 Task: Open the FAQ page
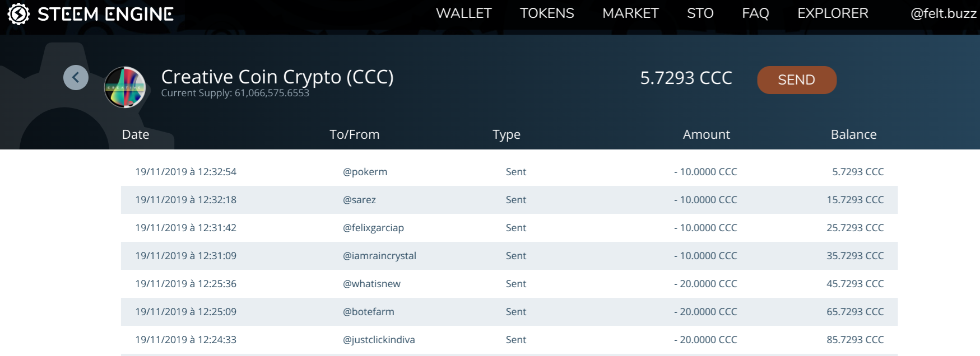(755, 13)
